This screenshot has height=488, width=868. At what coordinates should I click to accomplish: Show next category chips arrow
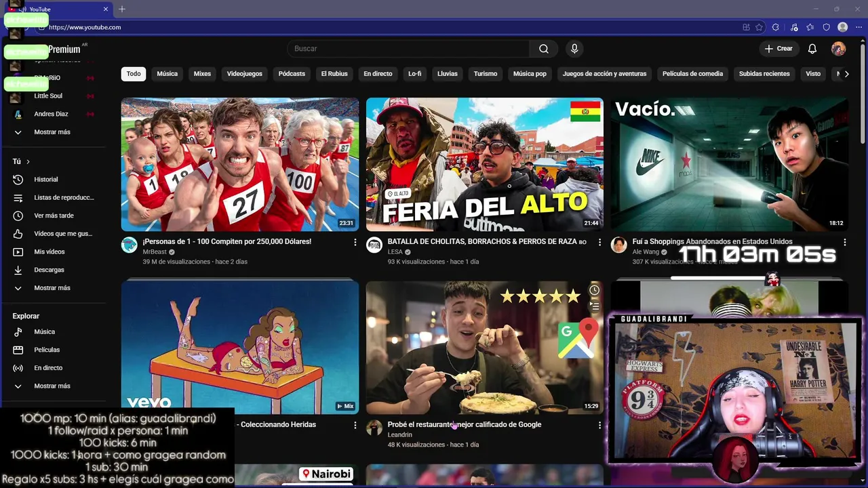click(846, 74)
